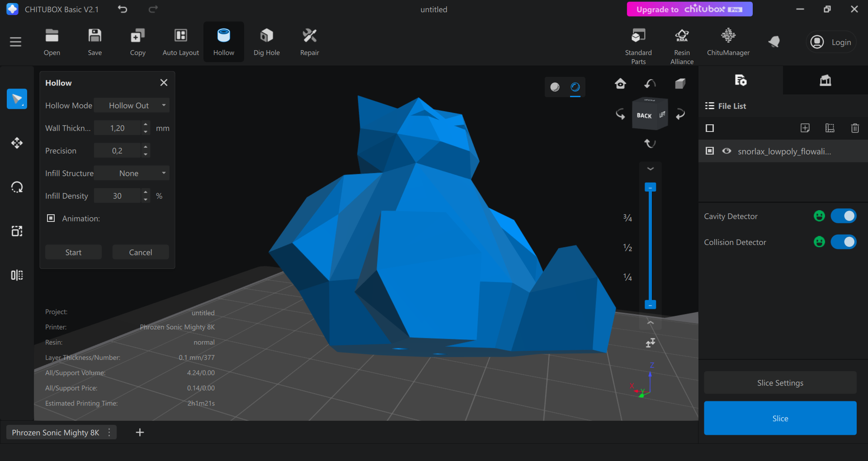
Task: Click the notification bell icon
Action: pos(774,42)
